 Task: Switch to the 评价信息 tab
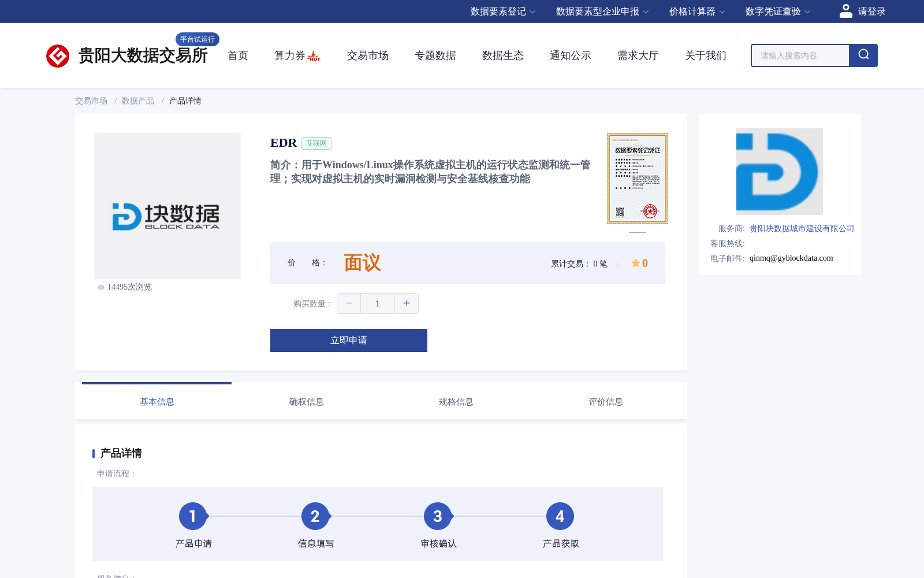click(x=606, y=402)
